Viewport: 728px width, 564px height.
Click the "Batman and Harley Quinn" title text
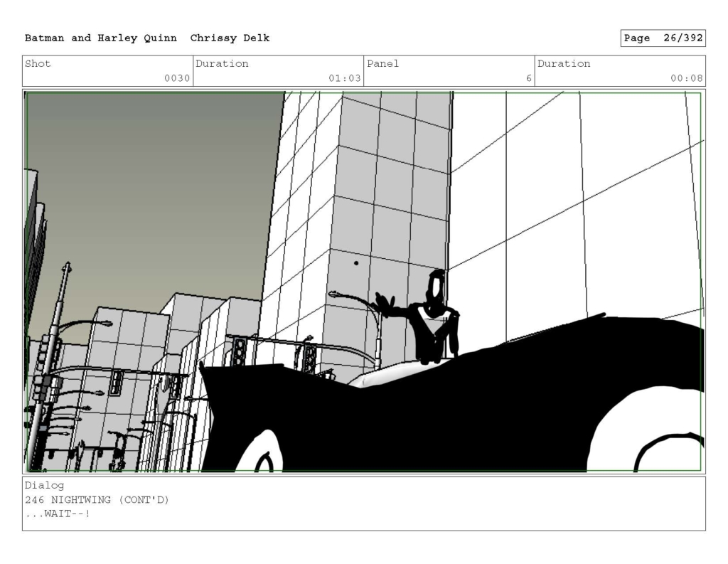pyautogui.click(x=101, y=38)
